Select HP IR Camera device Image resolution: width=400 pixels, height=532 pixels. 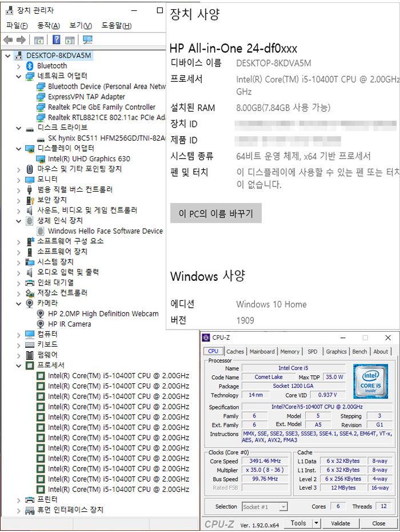tap(69, 324)
